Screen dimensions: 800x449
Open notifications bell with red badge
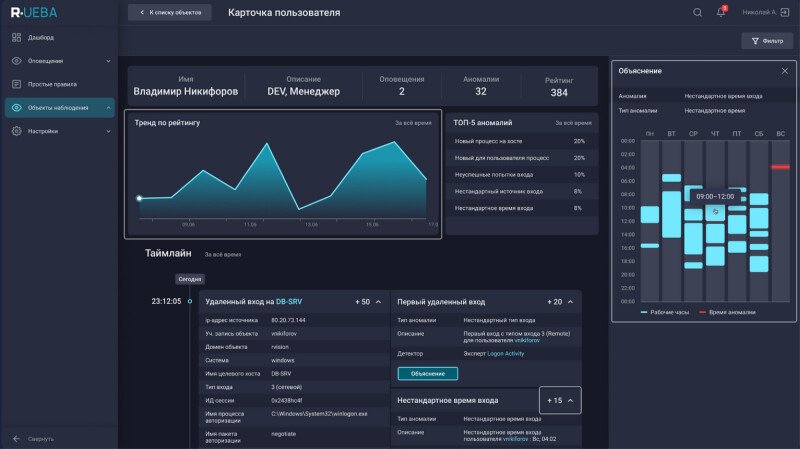pos(721,13)
